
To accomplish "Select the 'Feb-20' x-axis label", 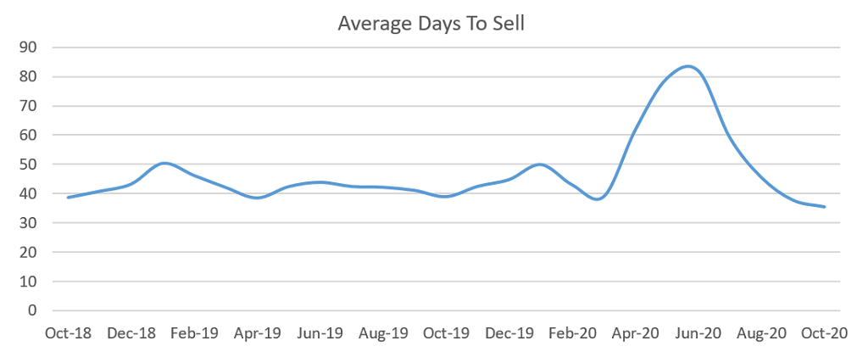I will tap(573, 334).
